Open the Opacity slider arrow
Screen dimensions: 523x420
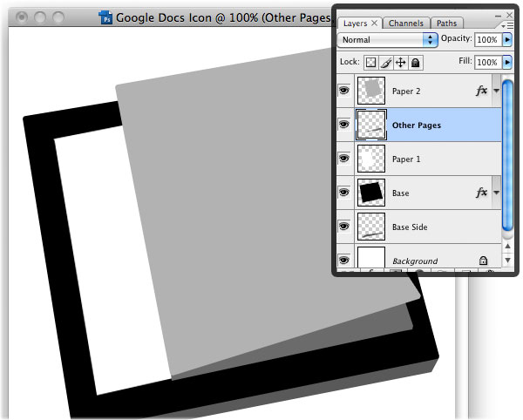pos(507,40)
